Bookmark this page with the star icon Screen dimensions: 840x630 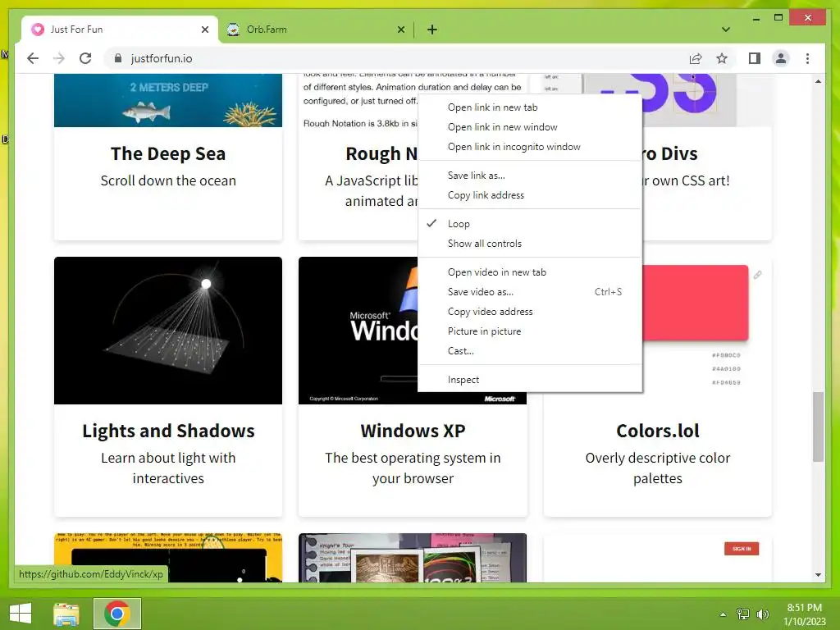[x=722, y=58]
